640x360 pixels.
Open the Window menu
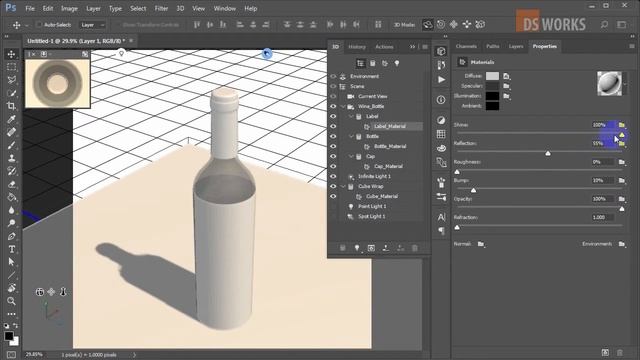point(224,8)
